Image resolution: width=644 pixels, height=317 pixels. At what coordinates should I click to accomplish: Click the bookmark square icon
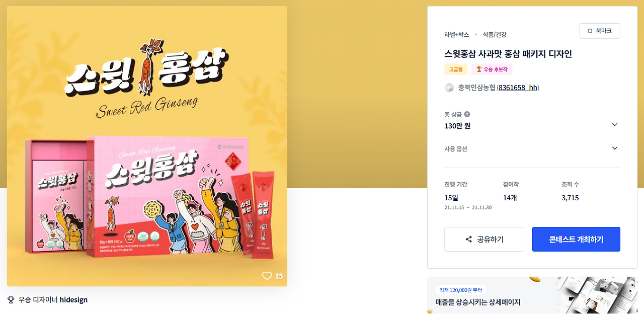pyautogui.click(x=590, y=31)
